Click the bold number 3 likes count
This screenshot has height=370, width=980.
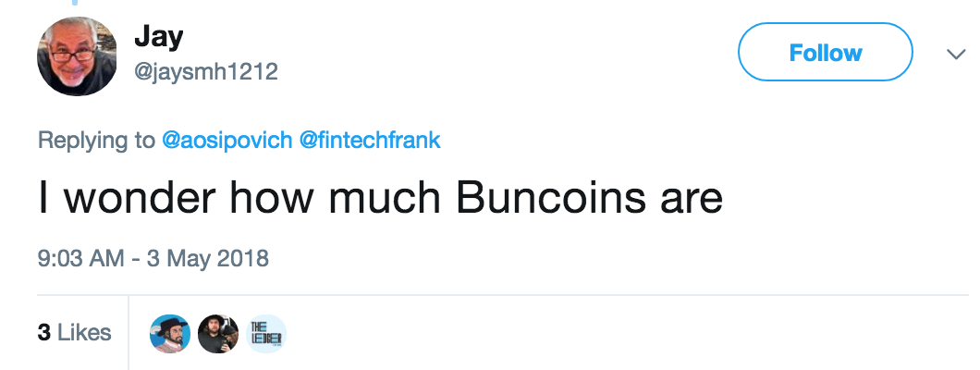point(43,333)
